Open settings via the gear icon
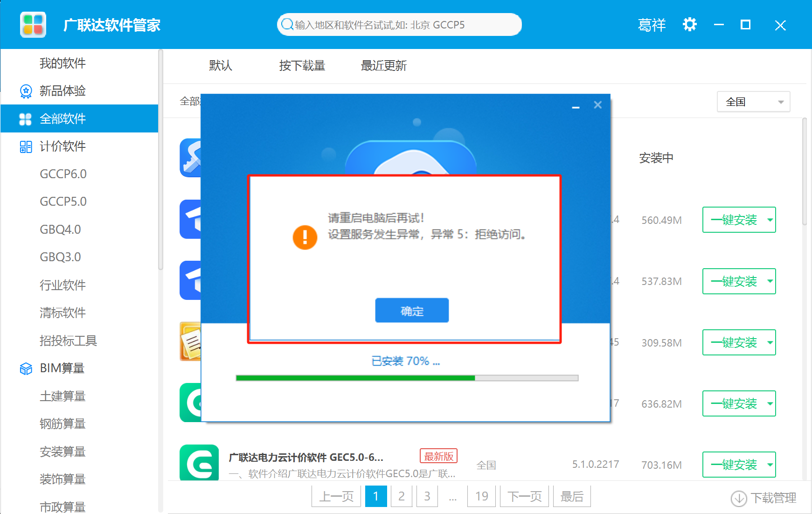The width and height of the screenshot is (812, 514). point(689,24)
